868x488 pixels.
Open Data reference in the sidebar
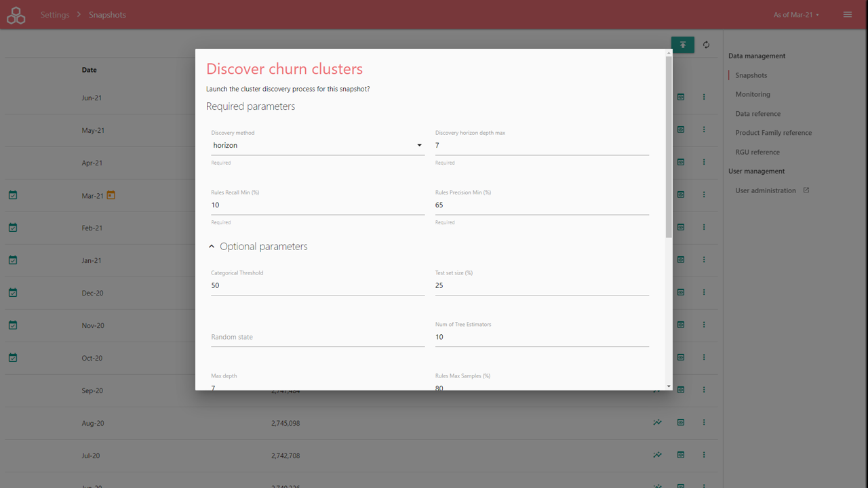(758, 114)
